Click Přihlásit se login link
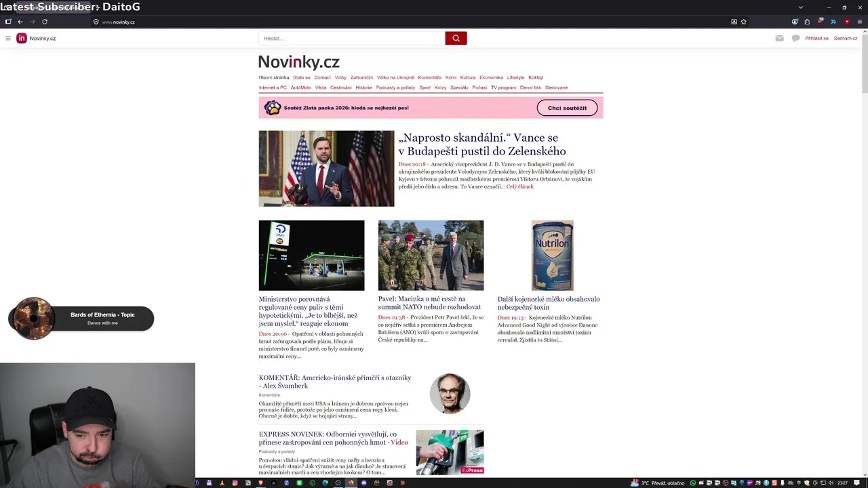The width and height of the screenshot is (868, 488). [x=816, y=38]
